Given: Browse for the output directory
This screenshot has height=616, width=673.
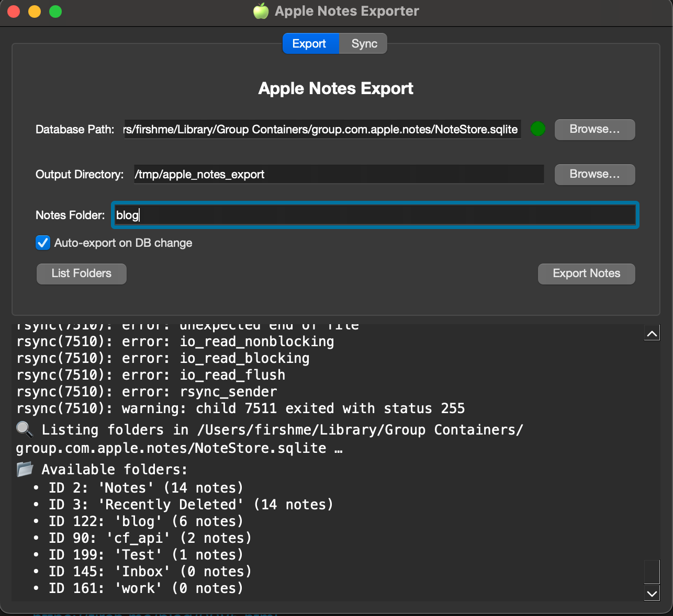Looking at the screenshot, I should pos(595,174).
